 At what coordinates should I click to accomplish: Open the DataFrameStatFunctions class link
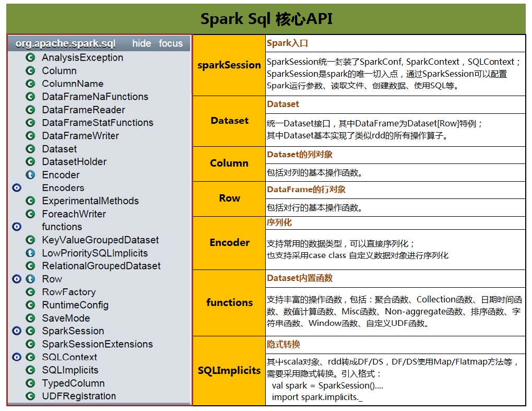tap(98, 123)
